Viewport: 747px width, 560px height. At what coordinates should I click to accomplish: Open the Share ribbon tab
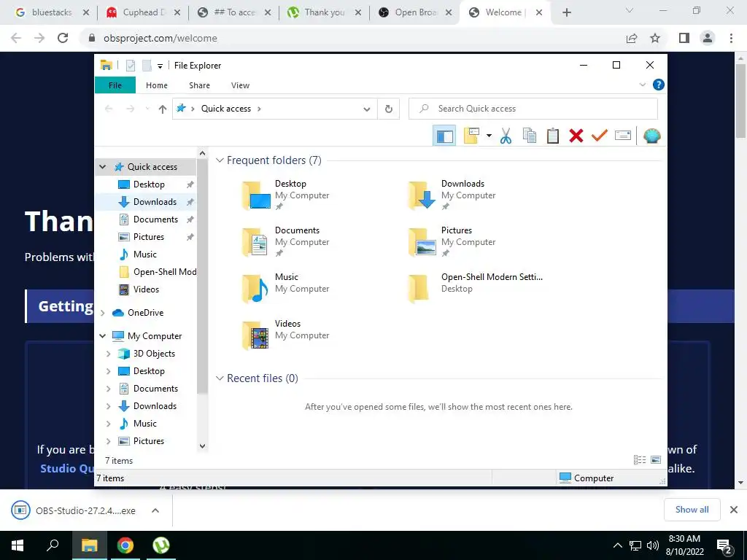pos(199,85)
